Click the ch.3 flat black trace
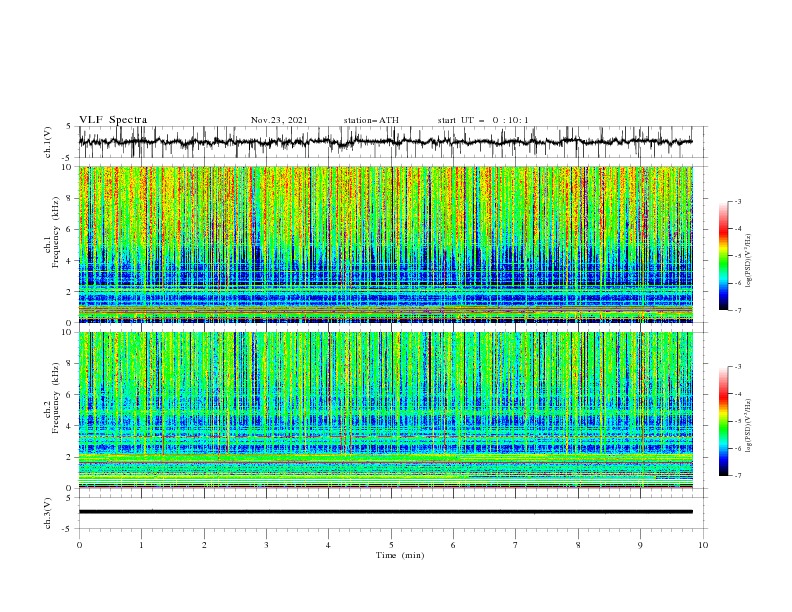792x612 pixels. pos(385,512)
